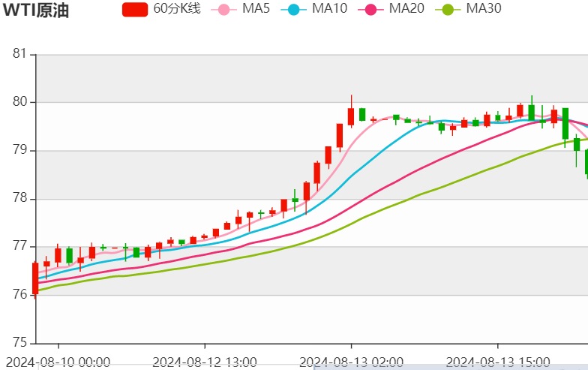Click the 2024-08-13 02:00 time label

pos(351,362)
